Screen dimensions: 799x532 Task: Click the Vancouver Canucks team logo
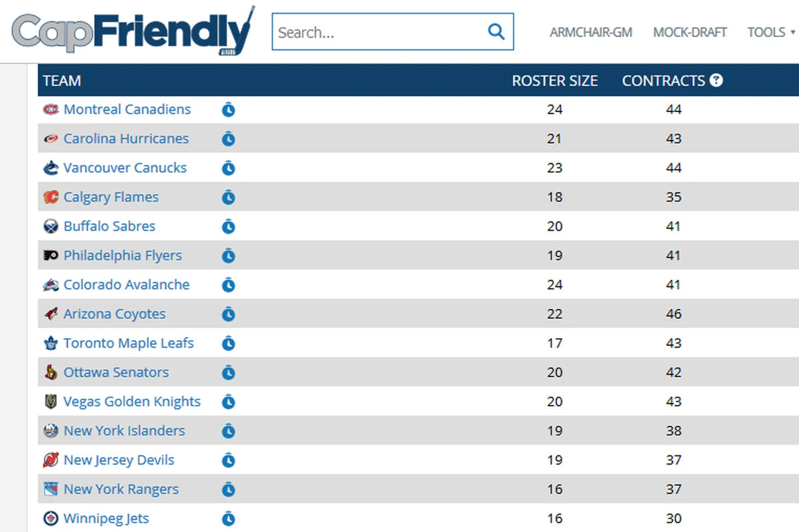click(x=50, y=168)
